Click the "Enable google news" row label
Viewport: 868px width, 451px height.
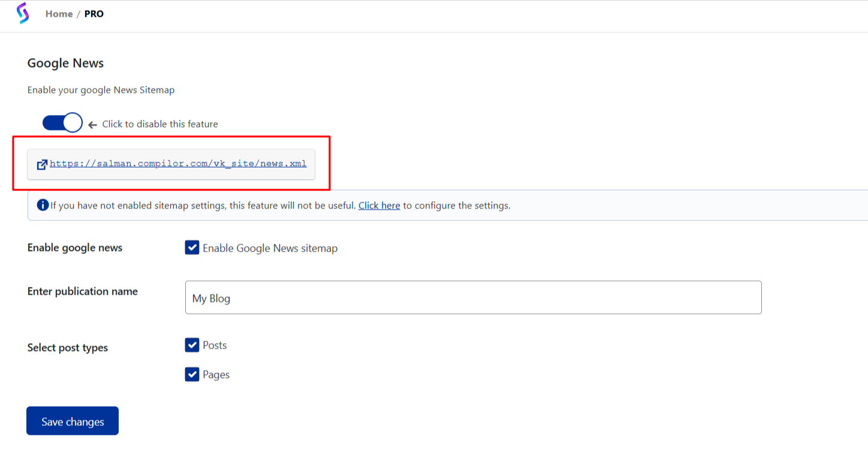(75, 248)
